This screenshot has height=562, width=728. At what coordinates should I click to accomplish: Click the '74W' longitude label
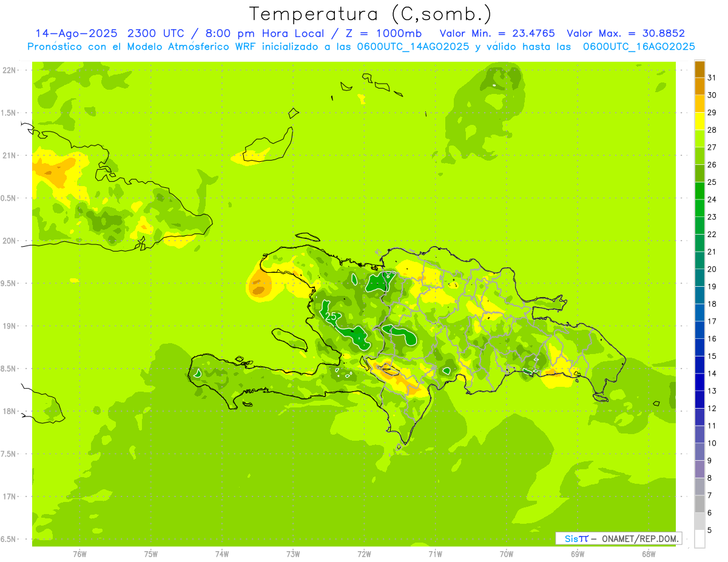[x=222, y=554]
